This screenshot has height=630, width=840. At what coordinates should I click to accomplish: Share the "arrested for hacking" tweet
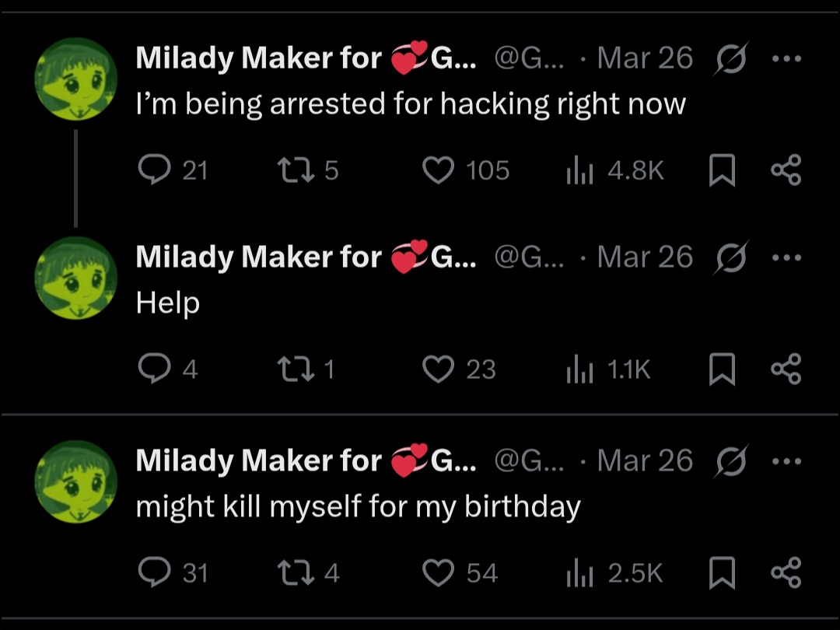click(x=786, y=170)
